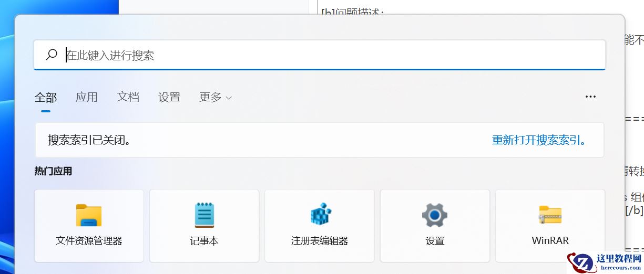Screen dimensions: 644x274
Task: Click the 搜索索引已关闭 message text
Action: (89, 140)
